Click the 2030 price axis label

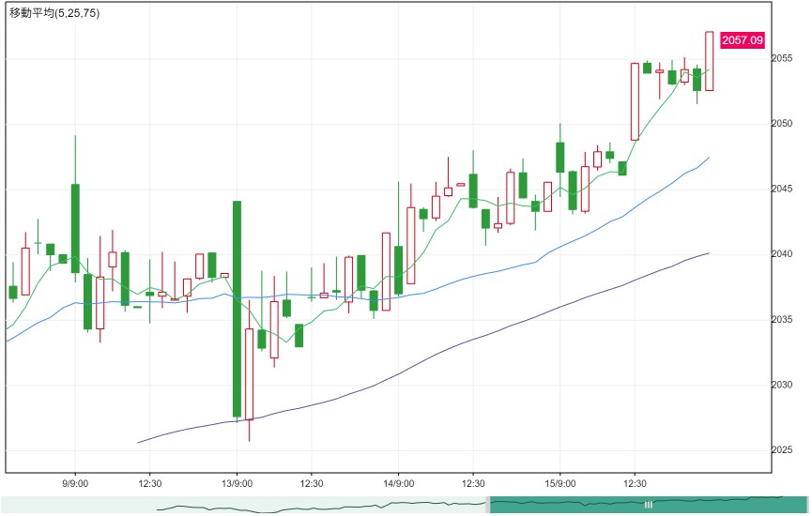782,385
